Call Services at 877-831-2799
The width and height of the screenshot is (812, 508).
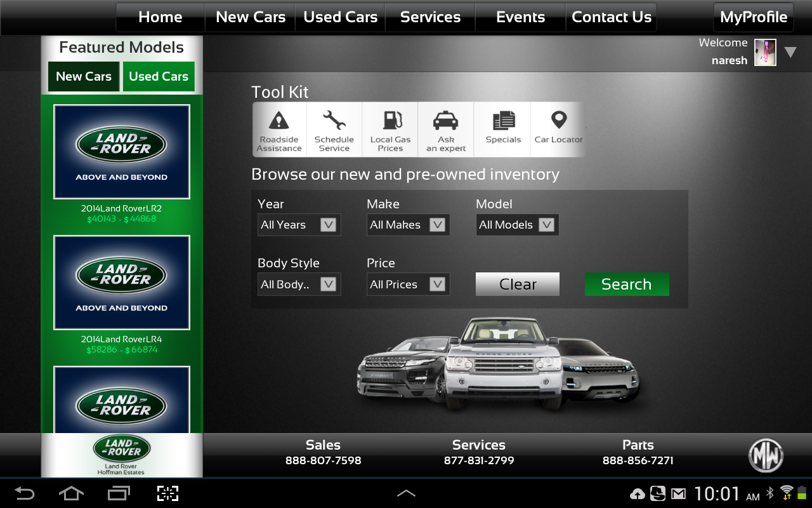coord(479,453)
